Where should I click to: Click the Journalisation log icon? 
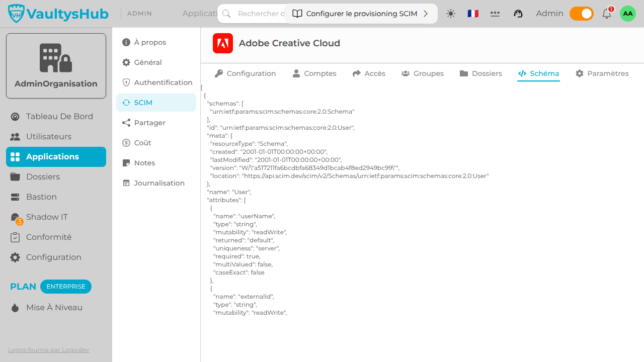(x=126, y=183)
